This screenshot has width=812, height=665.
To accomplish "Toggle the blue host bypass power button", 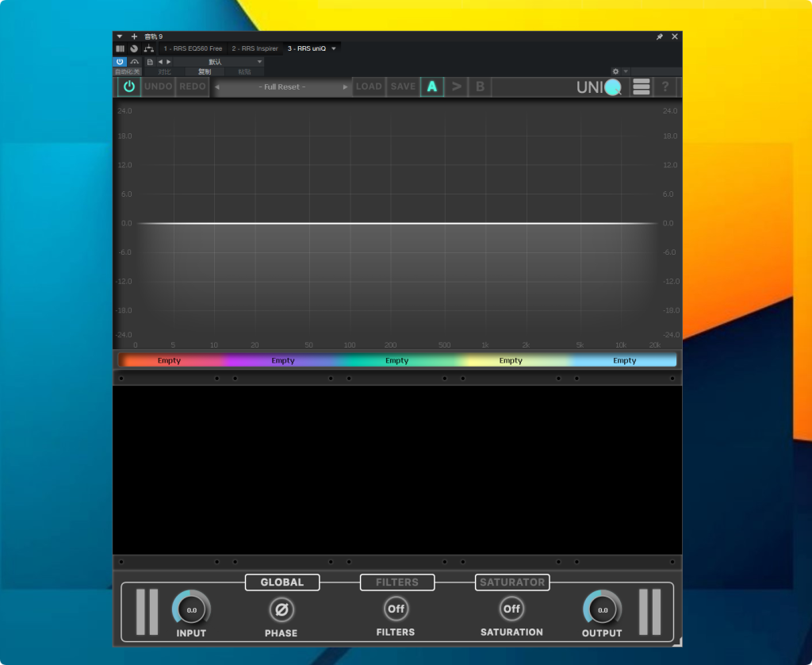I will [x=120, y=62].
